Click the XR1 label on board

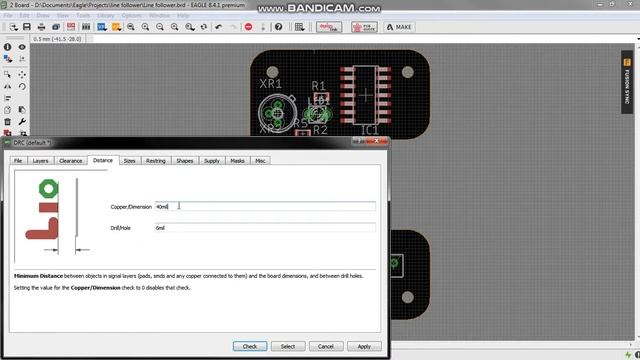[271, 84]
